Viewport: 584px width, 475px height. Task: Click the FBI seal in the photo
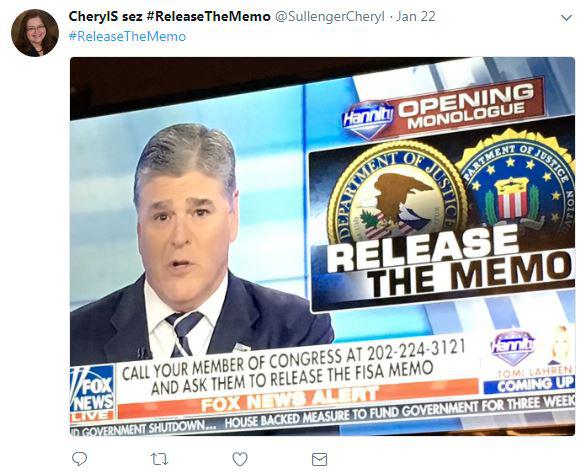[517, 182]
